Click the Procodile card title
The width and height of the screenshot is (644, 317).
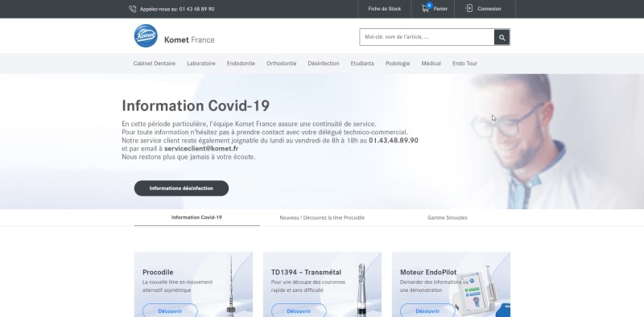coord(158,272)
